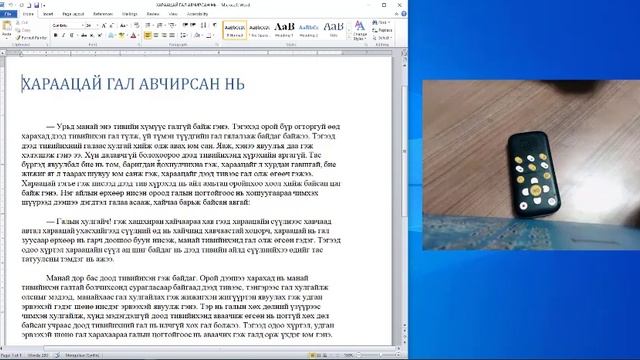Click the Word Help icon

point(403,14)
